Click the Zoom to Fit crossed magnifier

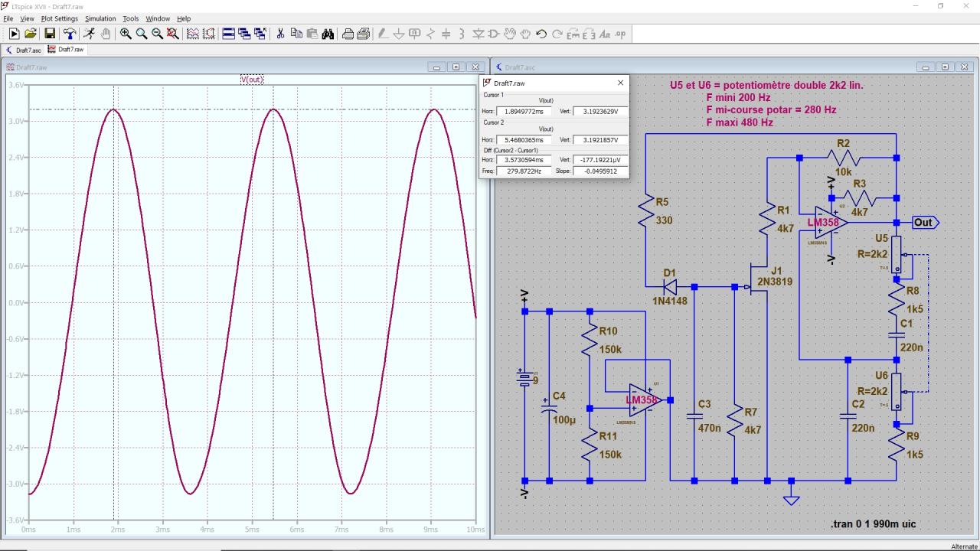pyautogui.click(x=173, y=34)
